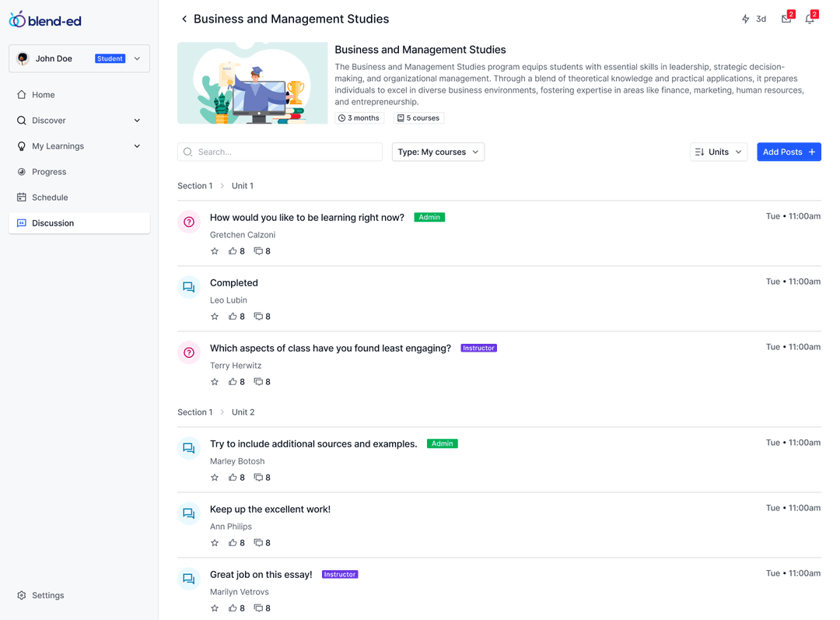Open the Units sort dropdown
Viewport: 840px width, 620px height.
click(x=719, y=152)
